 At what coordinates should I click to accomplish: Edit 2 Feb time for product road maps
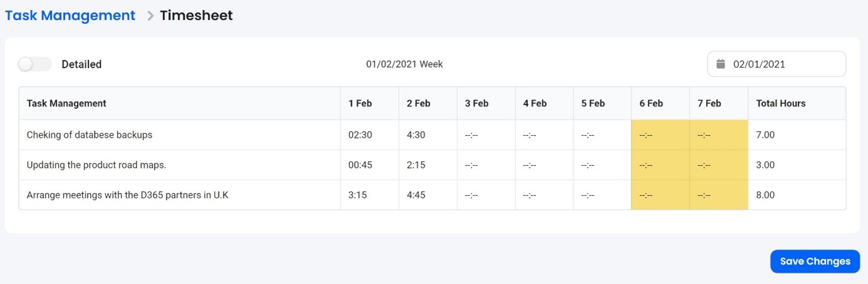coord(416,165)
